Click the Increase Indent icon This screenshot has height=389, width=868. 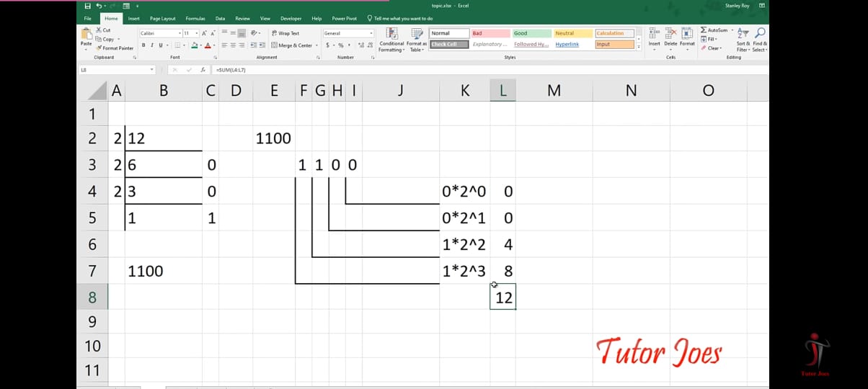click(262, 45)
